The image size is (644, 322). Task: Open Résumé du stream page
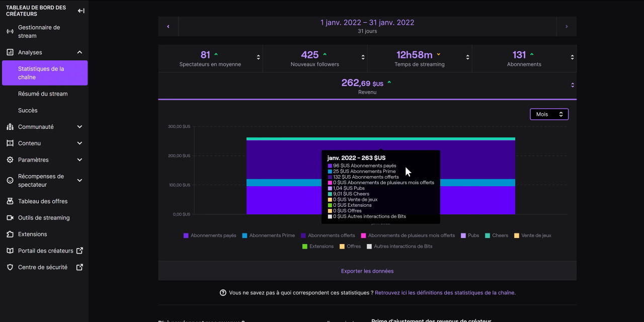(x=43, y=94)
